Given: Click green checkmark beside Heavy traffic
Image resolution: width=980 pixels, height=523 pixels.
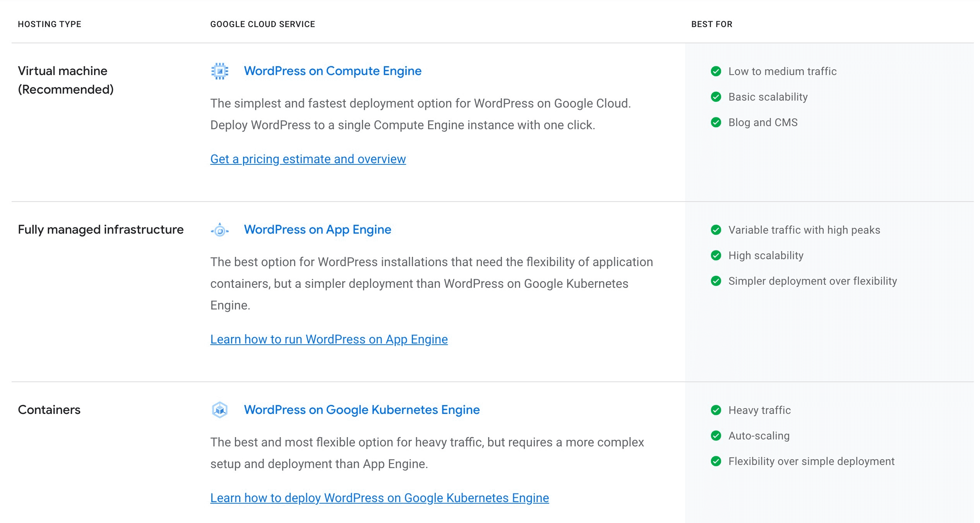Looking at the screenshot, I should click(x=716, y=410).
